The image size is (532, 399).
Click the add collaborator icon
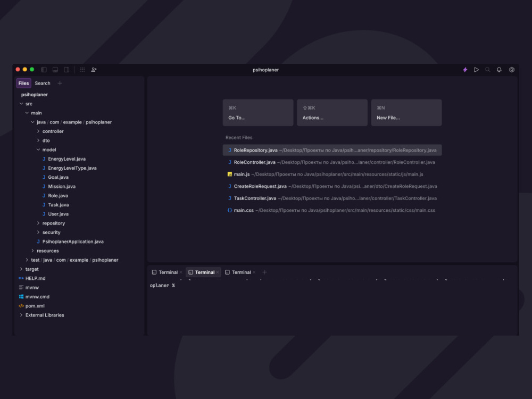tap(94, 70)
